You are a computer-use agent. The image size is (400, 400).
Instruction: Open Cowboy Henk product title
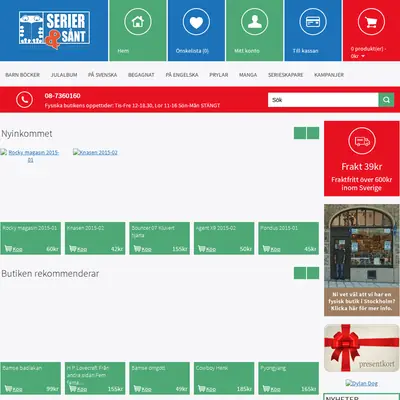pyautogui.click(x=212, y=368)
